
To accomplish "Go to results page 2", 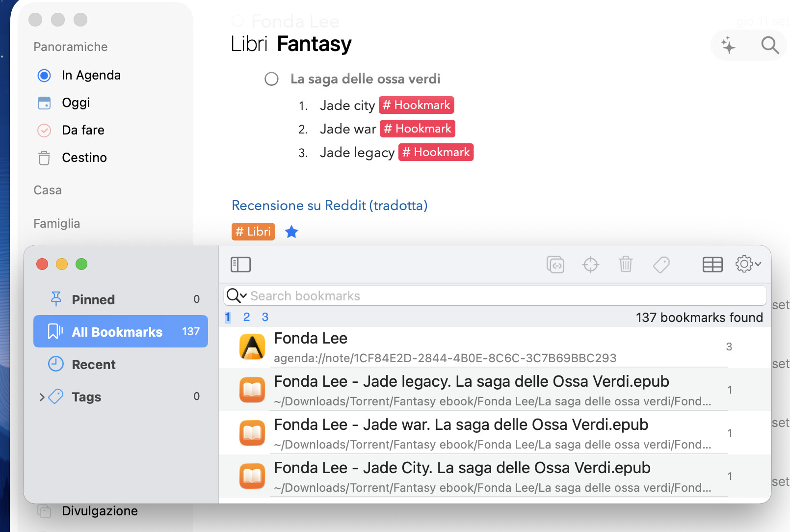I will 246,317.
